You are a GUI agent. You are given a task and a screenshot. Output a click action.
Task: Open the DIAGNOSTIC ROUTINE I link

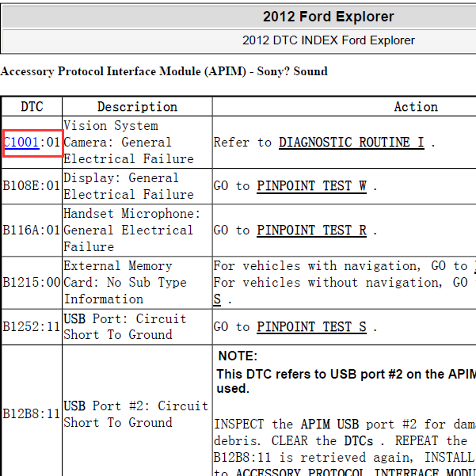click(x=351, y=142)
